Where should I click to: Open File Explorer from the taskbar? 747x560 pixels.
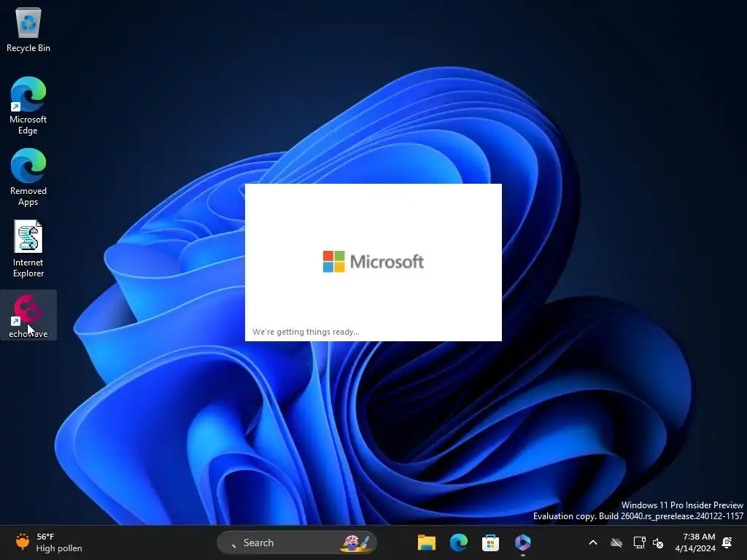coord(426,542)
